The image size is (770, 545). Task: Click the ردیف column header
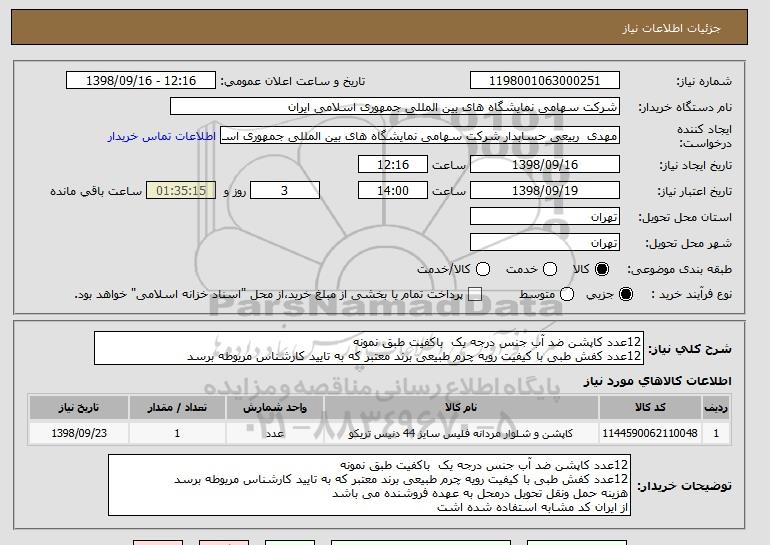[x=716, y=408]
